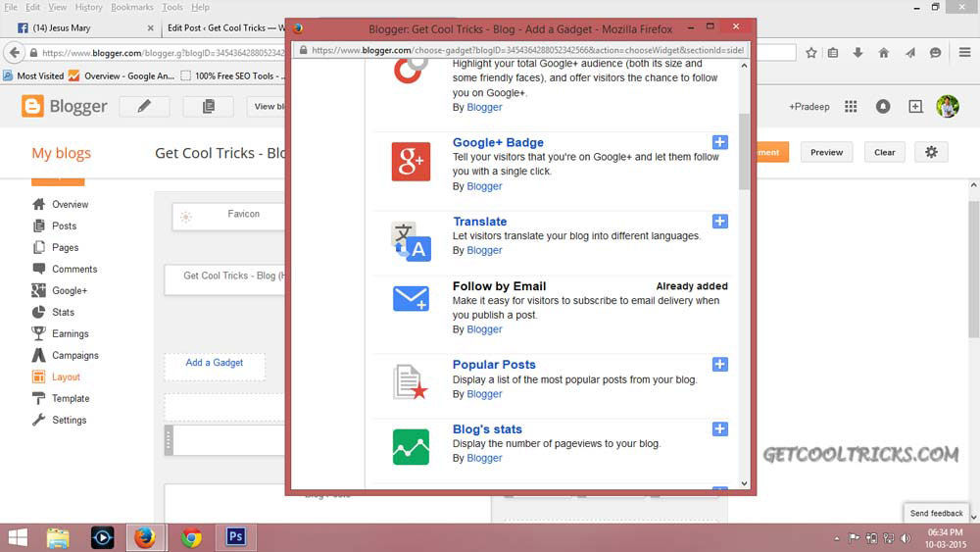Open the settings gear button
980x552 pixels.
pyautogui.click(x=931, y=152)
